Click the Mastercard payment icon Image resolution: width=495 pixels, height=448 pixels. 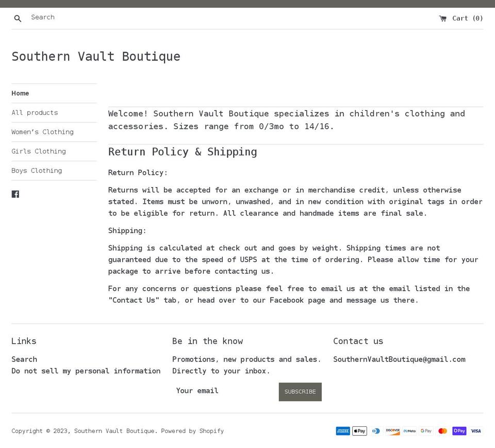pyautogui.click(x=442, y=431)
